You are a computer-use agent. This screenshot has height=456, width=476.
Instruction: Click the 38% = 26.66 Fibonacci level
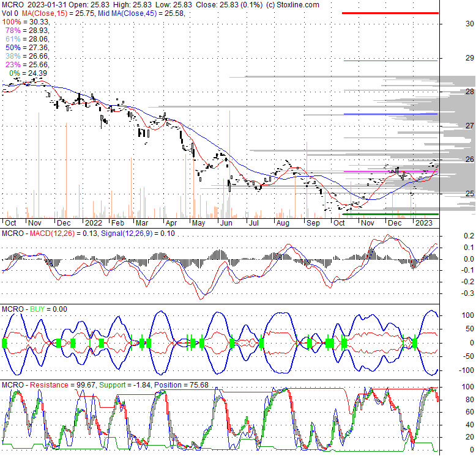28,56
